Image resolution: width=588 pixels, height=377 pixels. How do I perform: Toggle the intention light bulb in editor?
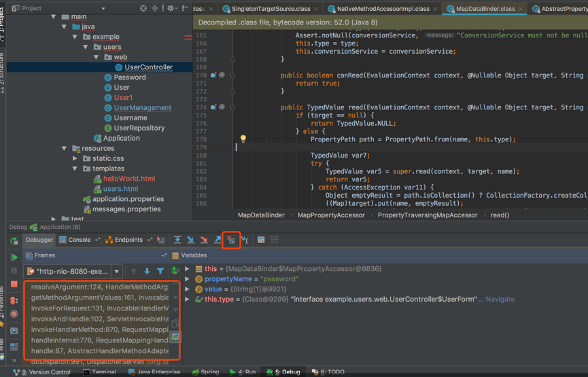(243, 139)
